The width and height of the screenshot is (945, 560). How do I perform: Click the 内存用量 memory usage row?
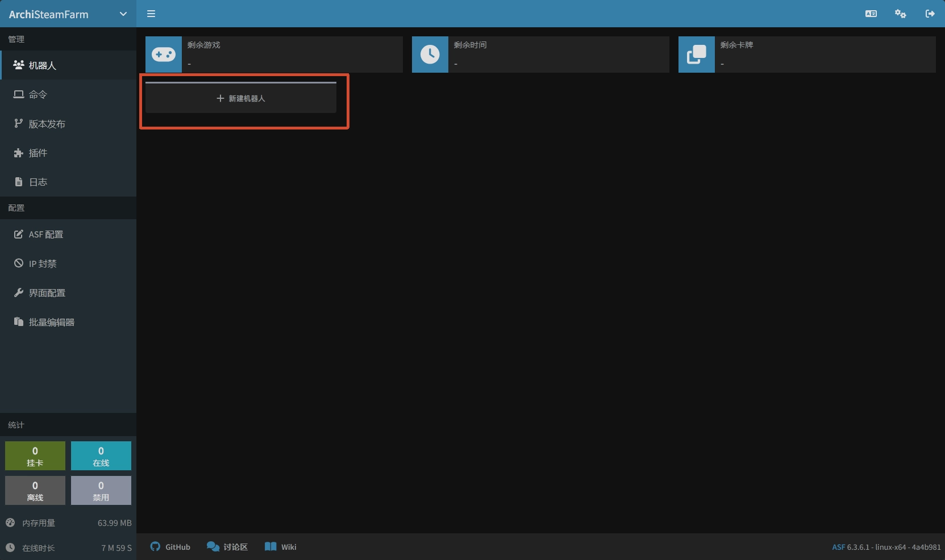68,523
